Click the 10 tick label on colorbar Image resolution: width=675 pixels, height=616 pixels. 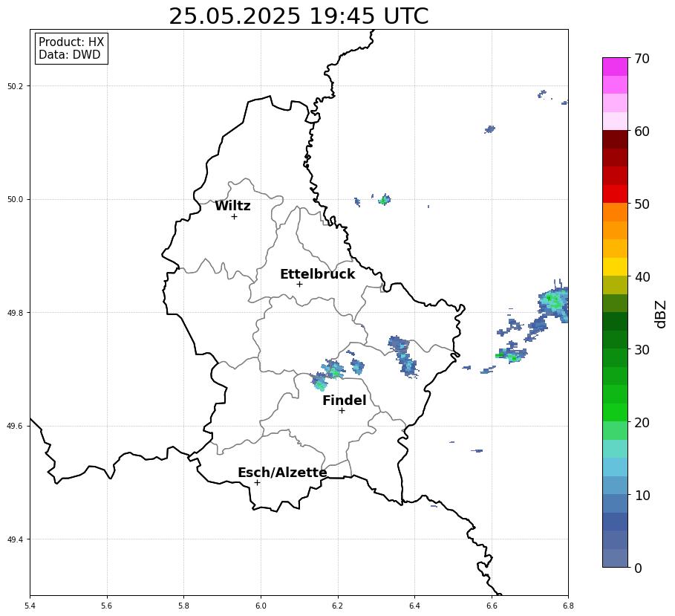point(642,496)
